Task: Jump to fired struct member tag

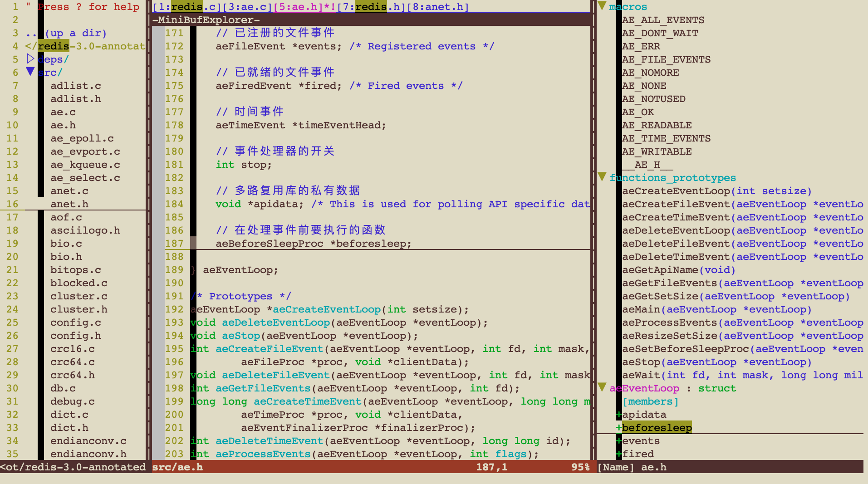Action: click(638, 454)
